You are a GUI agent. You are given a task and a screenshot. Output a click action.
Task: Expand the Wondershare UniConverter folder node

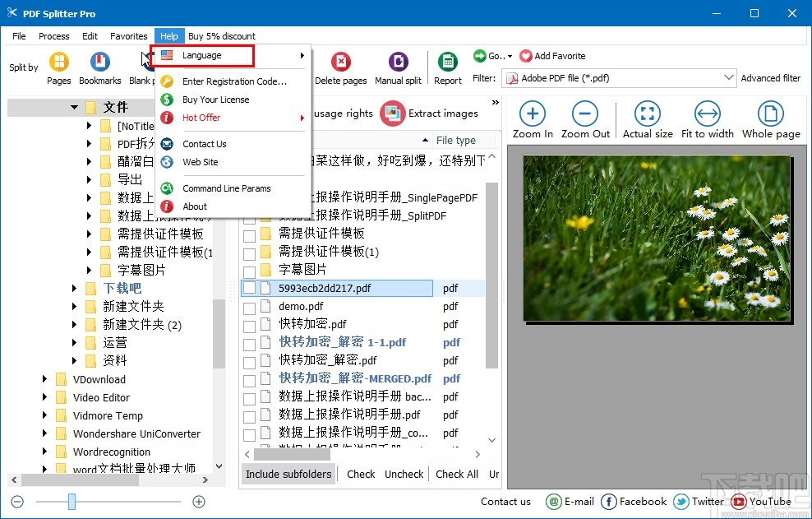coord(44,434)
